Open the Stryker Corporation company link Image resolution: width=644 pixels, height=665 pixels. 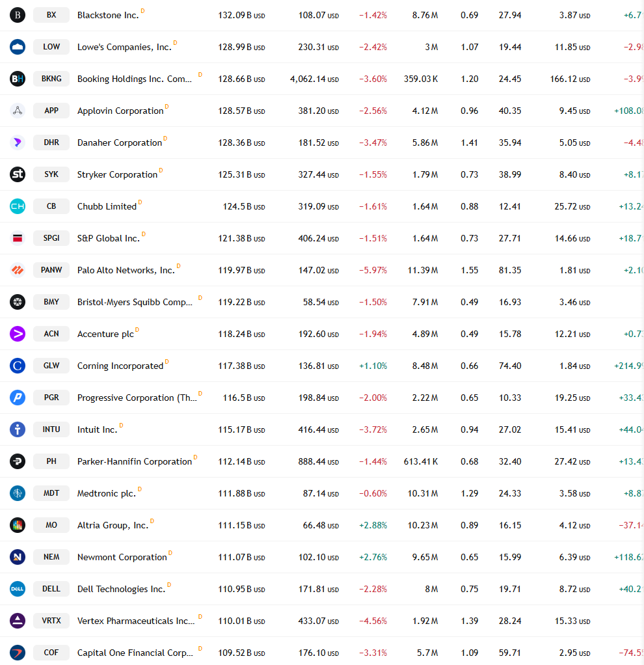[118, 175]
